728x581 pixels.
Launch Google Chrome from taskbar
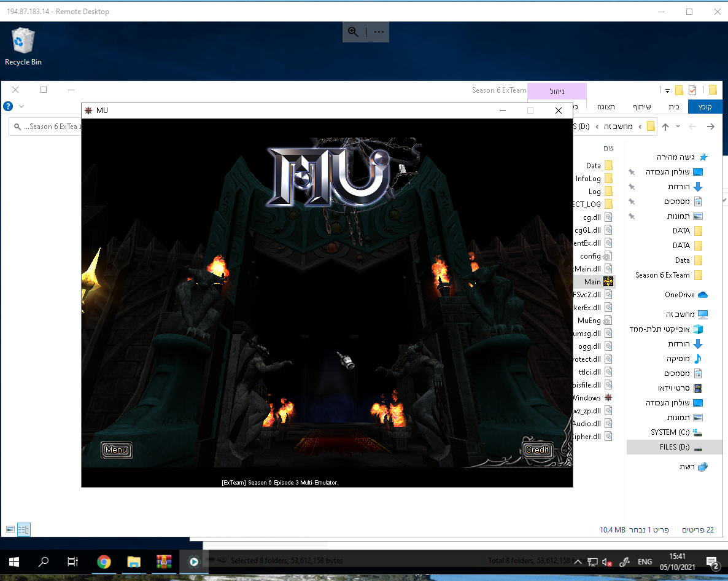click(104, 562)
